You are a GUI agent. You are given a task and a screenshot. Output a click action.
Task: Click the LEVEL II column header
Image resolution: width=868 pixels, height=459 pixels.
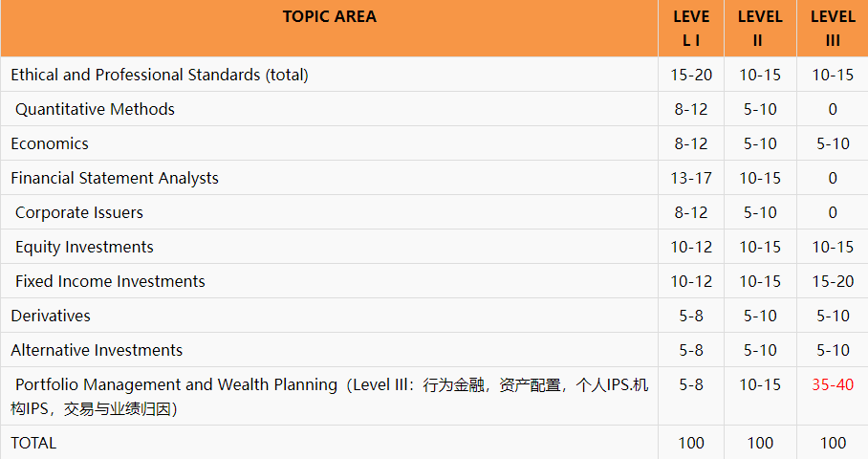(760, 29)
